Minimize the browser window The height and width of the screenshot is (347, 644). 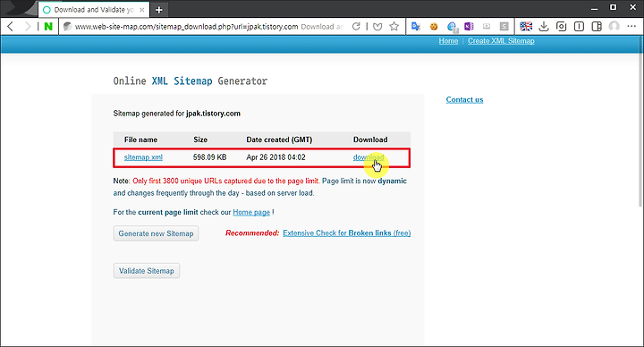(x=594, y=8)
